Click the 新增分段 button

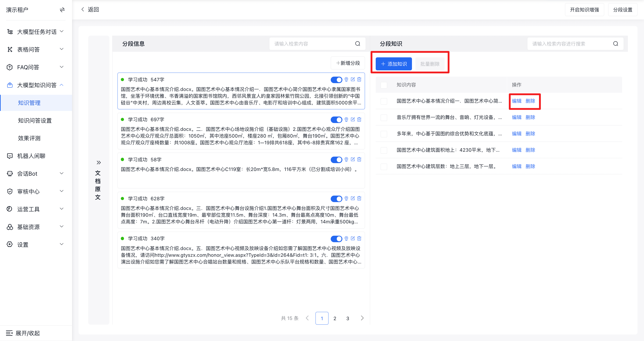click(x=348, y=63)
